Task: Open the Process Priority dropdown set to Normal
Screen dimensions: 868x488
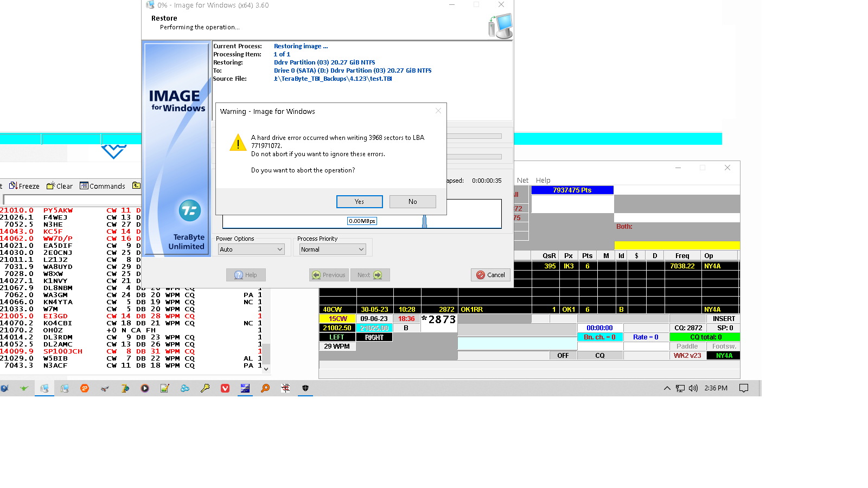Action: coord(333,249)
